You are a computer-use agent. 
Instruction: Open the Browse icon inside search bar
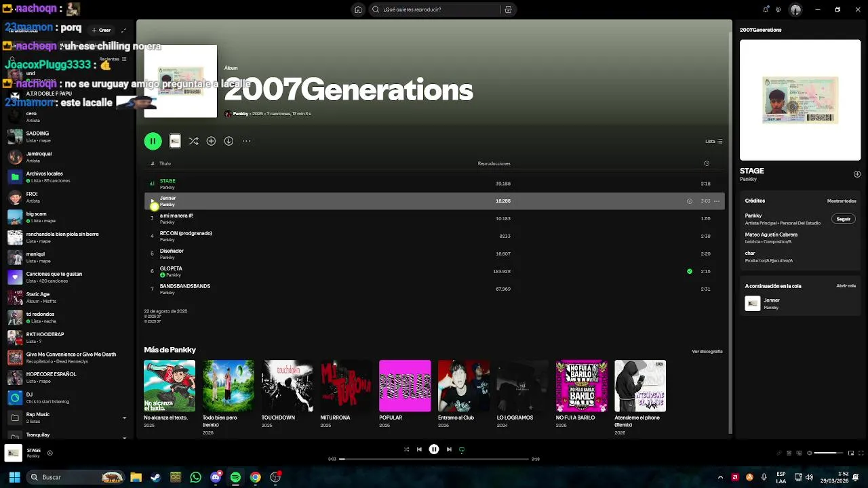click(x=508, y=9)
